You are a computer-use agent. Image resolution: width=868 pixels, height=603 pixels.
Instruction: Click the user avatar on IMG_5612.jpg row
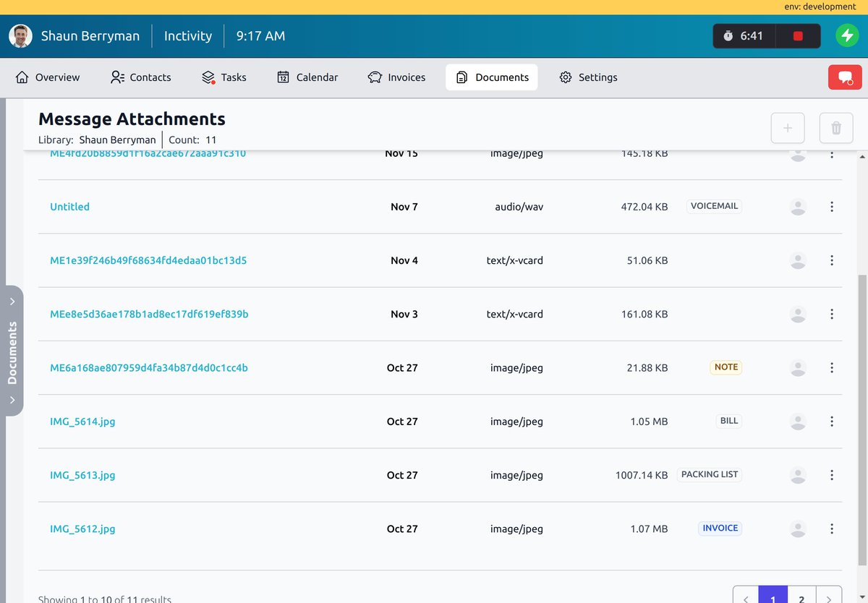798,529
